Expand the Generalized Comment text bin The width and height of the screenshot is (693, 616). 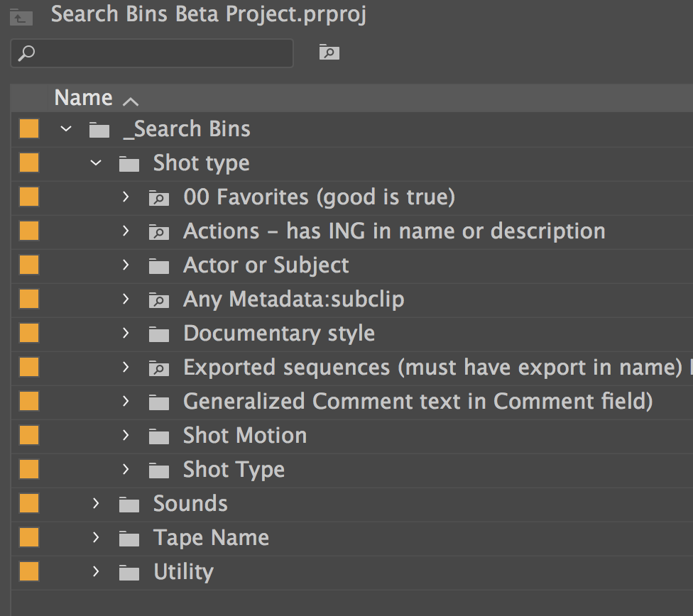click(126, 401)
